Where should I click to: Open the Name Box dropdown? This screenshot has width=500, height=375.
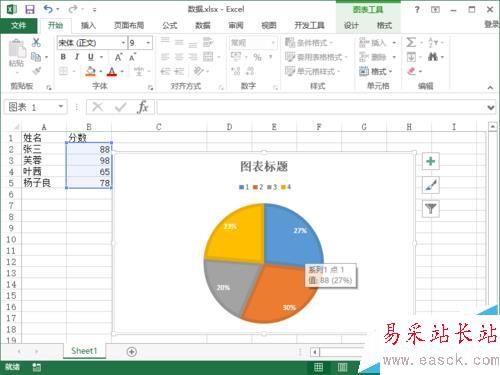coord(61,107)
